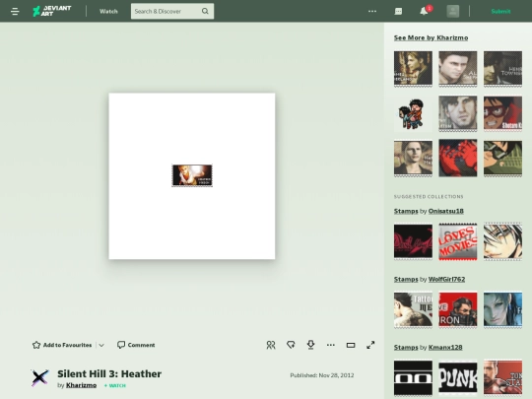Viewport: 532px width, 399px height.
Task: Open the Tattoo stamp thumbnail
Action: [413, 309]
